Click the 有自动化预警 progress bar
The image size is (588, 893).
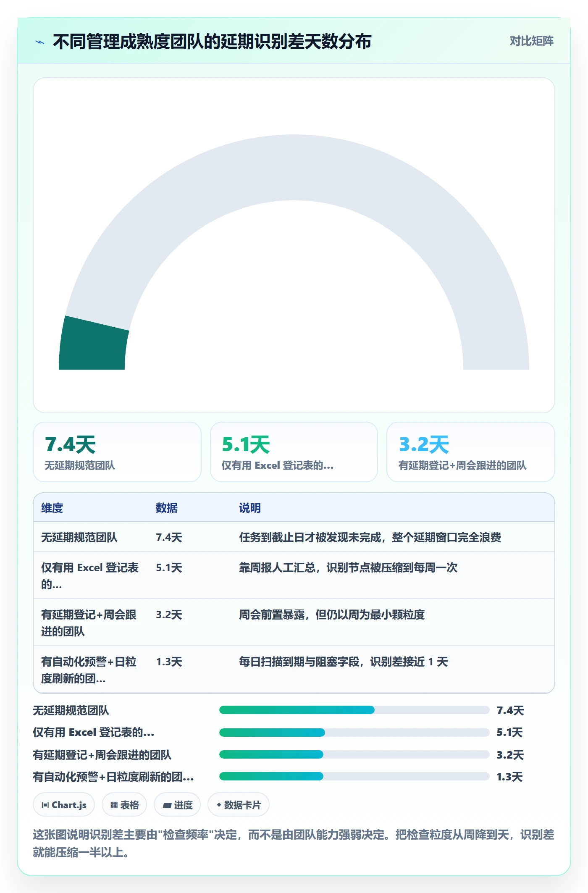354,776
